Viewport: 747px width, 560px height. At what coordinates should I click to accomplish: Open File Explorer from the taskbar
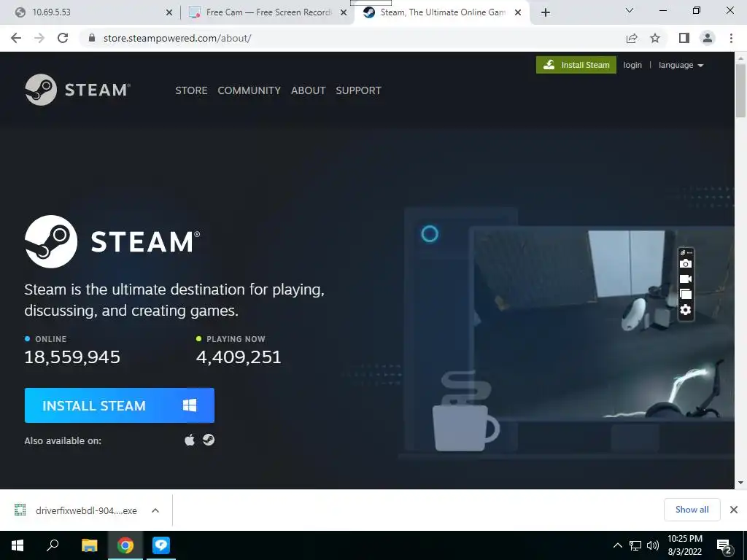tap(89, 545)
